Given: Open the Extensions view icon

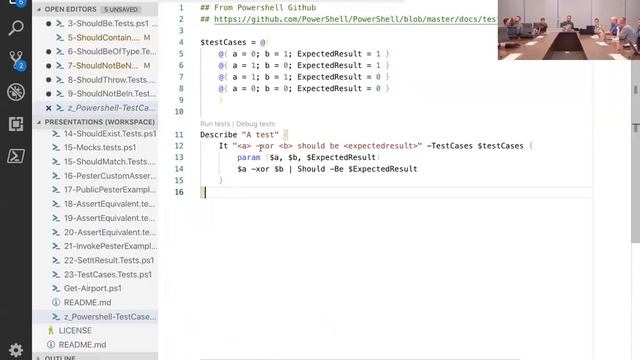Looking at the screenshot, I should pyautogui.click(x=16, y=124).
